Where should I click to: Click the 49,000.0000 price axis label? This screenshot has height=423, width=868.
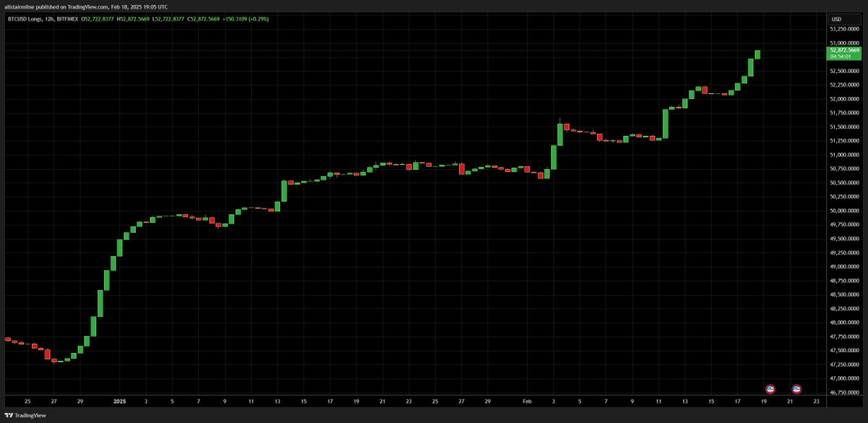845,267
